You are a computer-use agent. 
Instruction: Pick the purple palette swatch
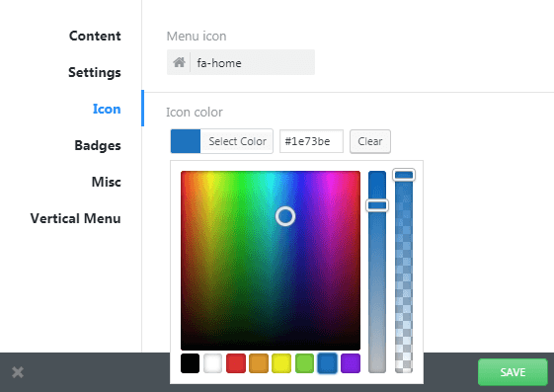[x=351, y=363]
